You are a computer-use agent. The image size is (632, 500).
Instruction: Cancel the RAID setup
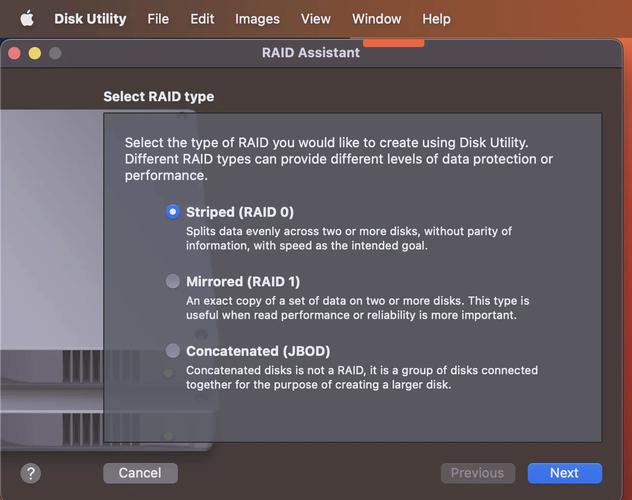point(140,473)
